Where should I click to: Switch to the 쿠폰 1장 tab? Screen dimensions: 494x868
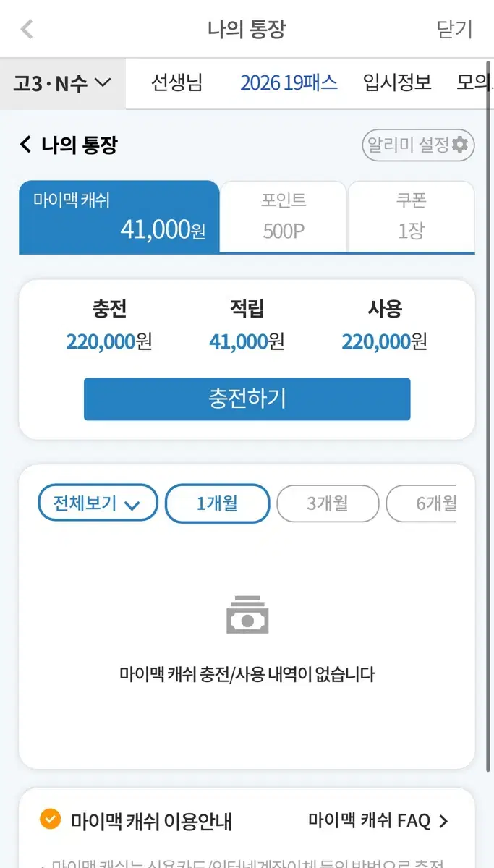point(411,216)
